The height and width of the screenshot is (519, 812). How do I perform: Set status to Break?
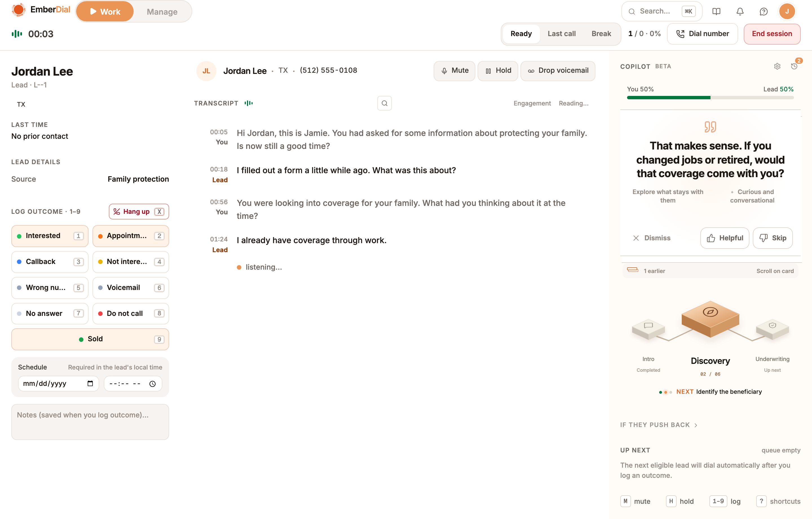tap(601, 34)
